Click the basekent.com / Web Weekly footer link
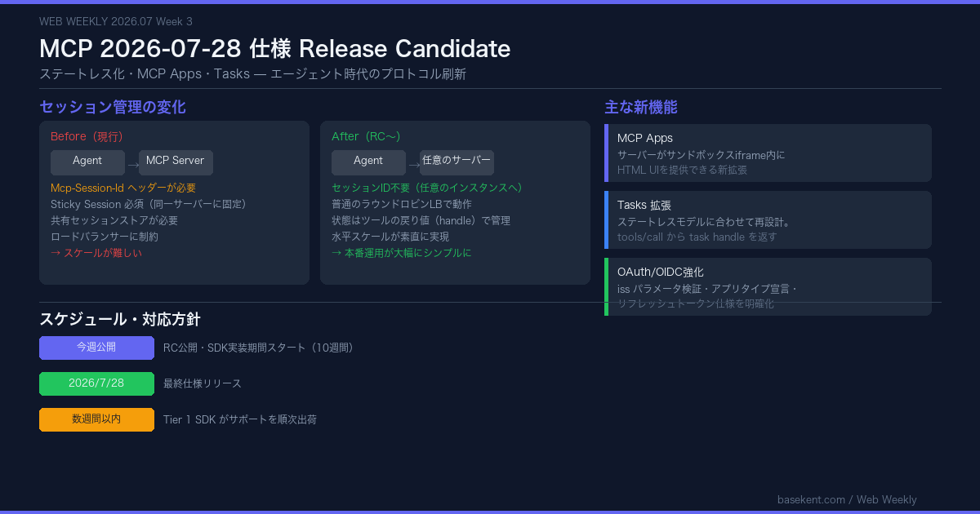Screen dimensions: 980x514 [847, 499]
